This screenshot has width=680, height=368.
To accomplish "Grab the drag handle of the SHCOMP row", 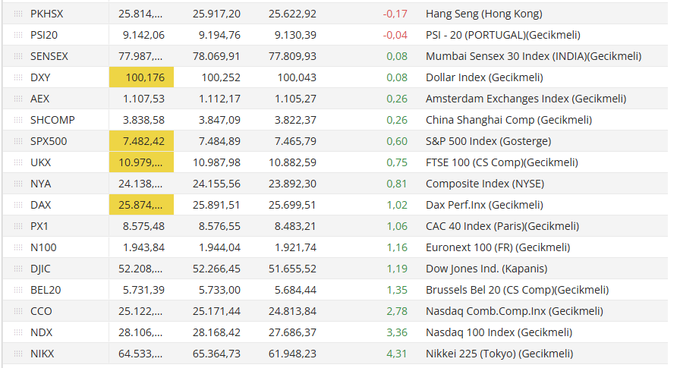I will (18, 120).
